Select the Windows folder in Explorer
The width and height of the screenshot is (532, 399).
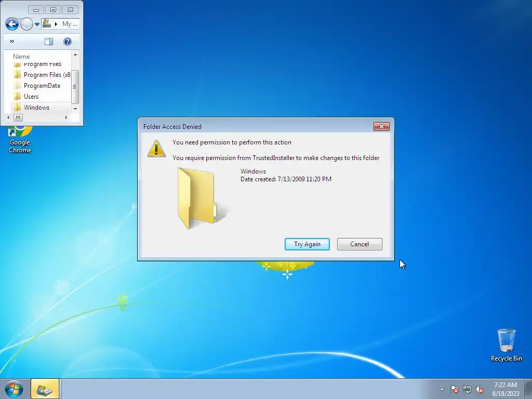(x=42, y=107)
